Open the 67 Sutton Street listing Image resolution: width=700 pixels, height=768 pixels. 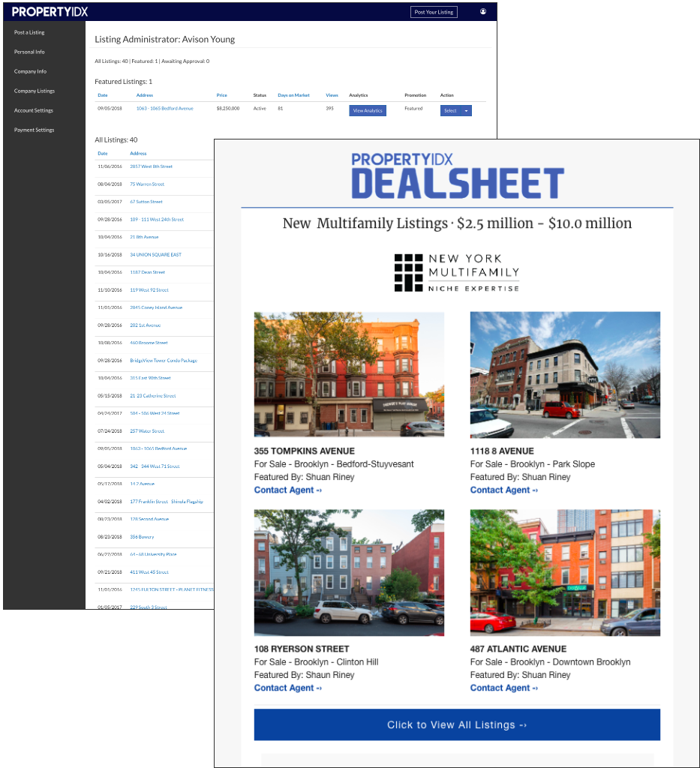pos(146,202)
